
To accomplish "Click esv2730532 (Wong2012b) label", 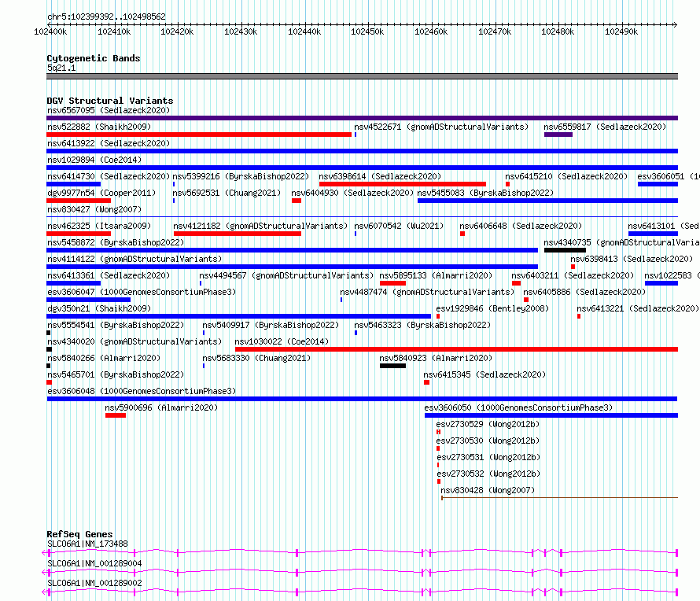I will pos(488,474).
